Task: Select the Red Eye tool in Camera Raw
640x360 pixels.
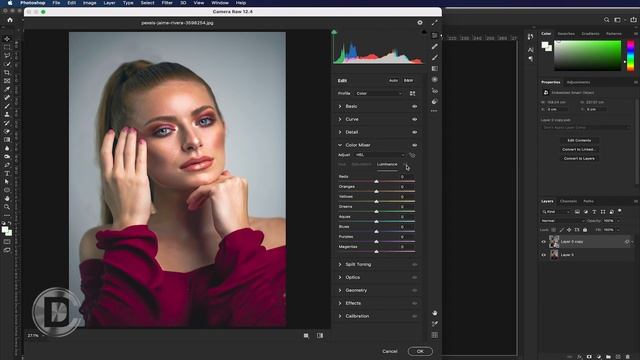Action: [435, 91]
